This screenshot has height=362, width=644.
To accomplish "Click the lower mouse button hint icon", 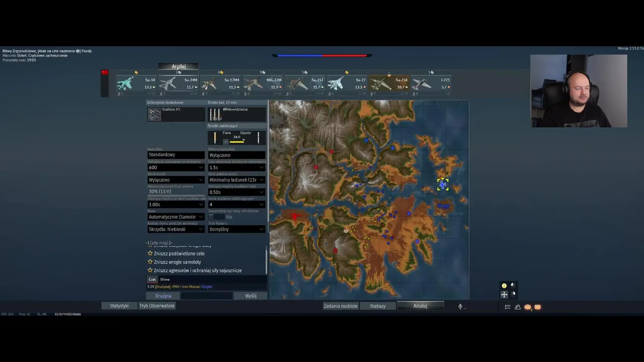I will point(513,294).
